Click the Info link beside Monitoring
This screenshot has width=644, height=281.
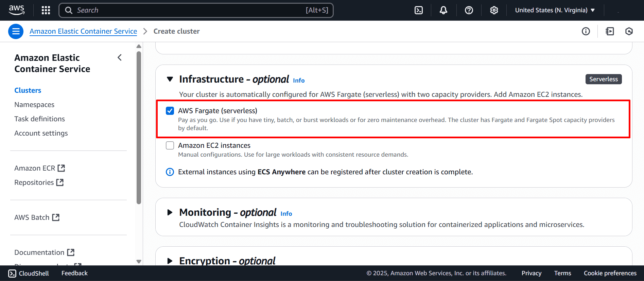(286, 214)
